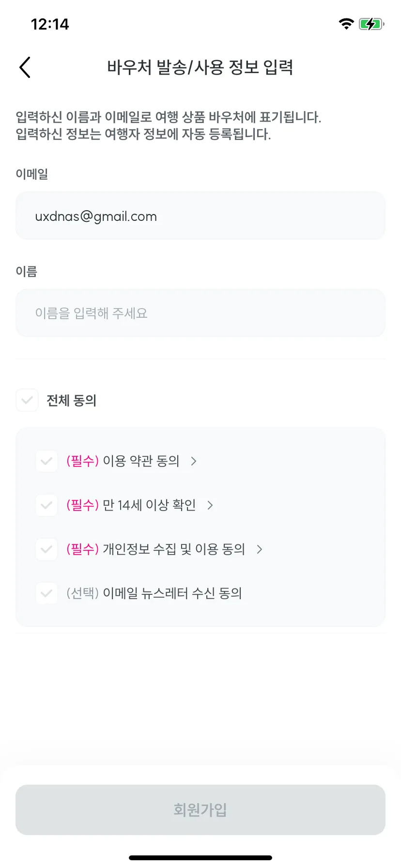The height and width of the screenshot is (868, 401).
Task: Tap the 회원가입 button
Action: 200,810
